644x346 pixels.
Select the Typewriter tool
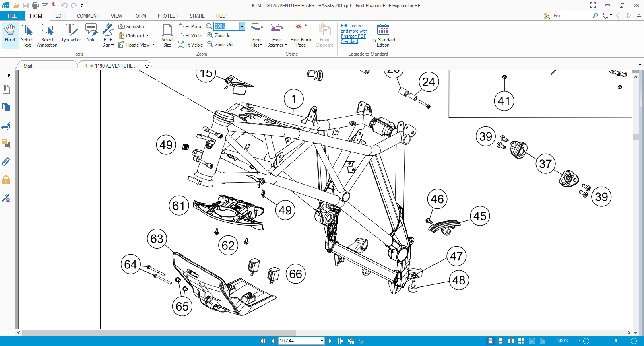71,33
